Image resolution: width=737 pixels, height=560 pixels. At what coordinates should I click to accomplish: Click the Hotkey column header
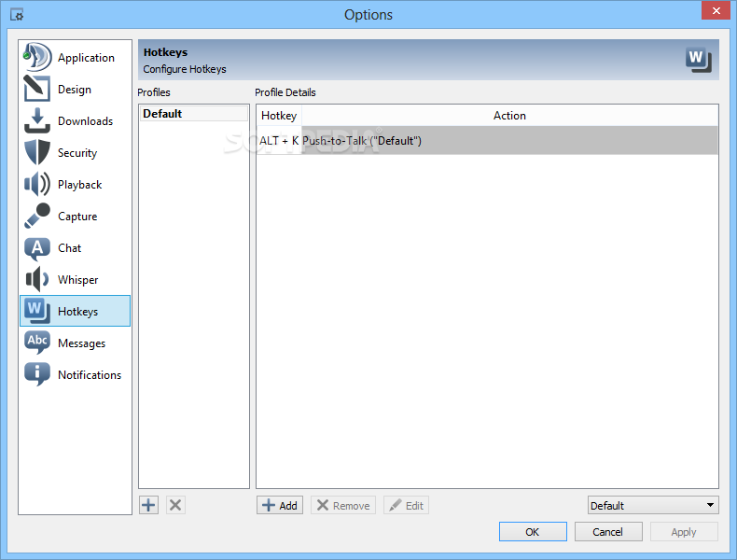pyautogui.click(x=279, y=116)
